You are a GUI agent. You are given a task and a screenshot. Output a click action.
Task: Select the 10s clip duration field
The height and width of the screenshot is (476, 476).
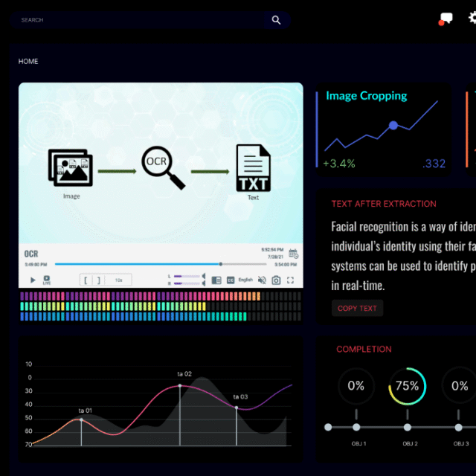pos(119,280)
